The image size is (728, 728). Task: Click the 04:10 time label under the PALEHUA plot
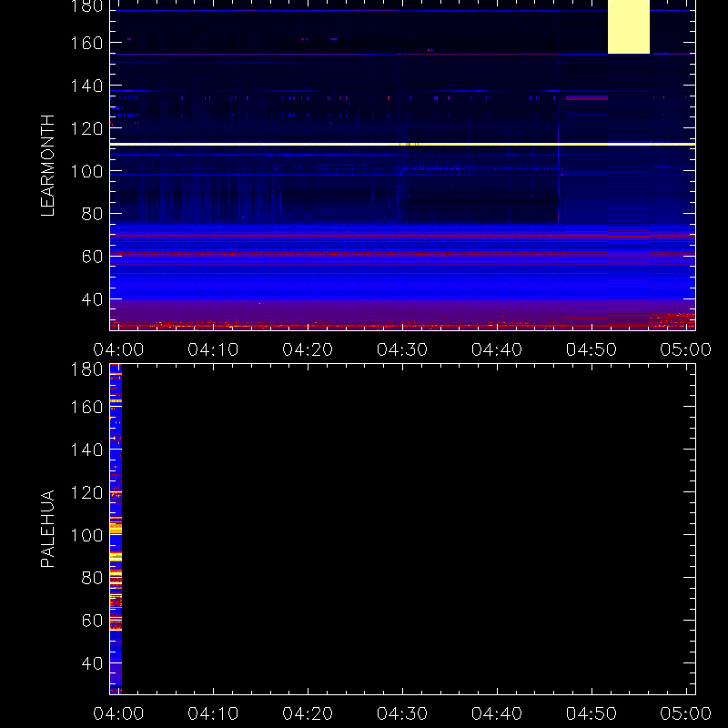tap(213, 713)
